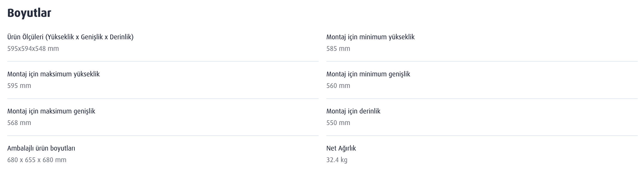This screenshot has height=172, width=644.
Task: Click the Montaj için derinlik label
Action: (x=353, y=111)
